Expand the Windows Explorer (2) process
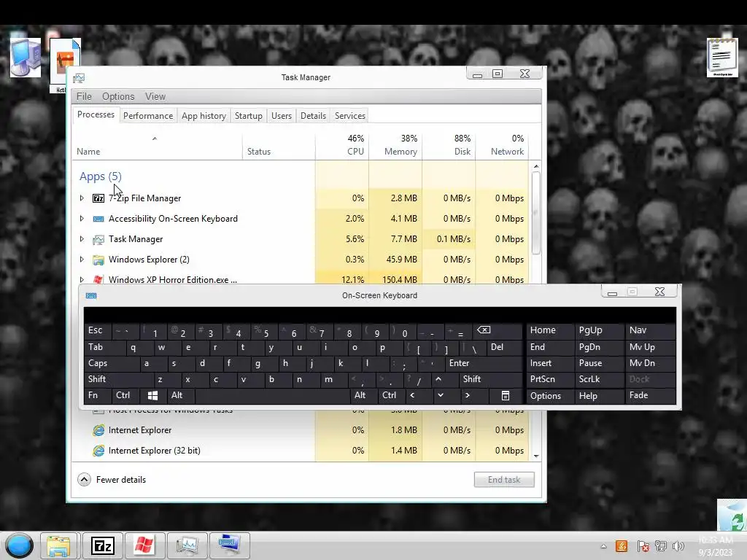The width and height of the screenshot is (747, 560). click(82, 260)
